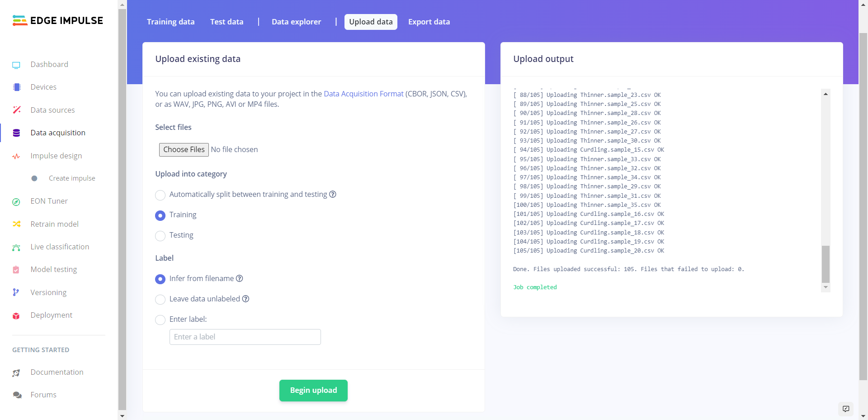The image size is (868, 420).
Task: Switch to the Training data tab
Action: [171, 22]
